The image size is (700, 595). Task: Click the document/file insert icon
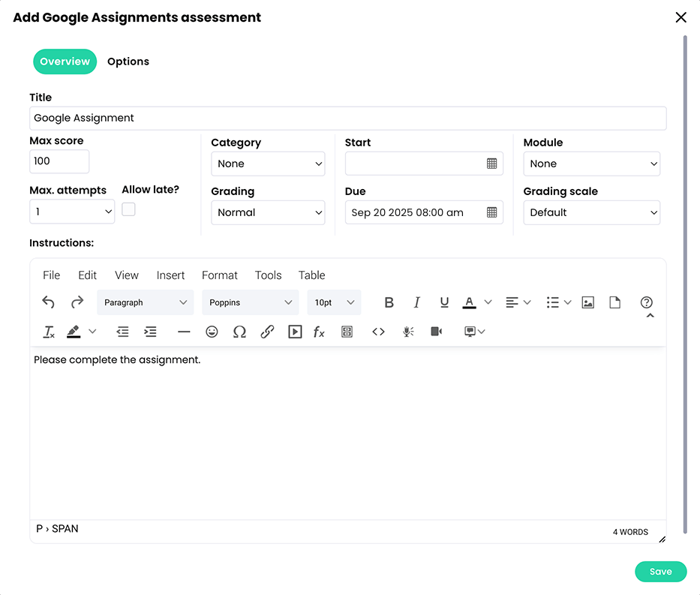[x=614, y=302]
